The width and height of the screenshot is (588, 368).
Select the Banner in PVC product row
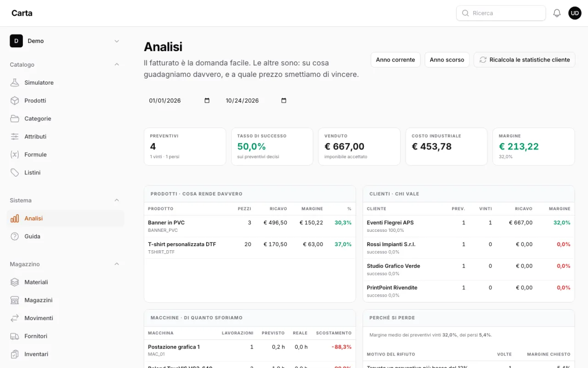click(250, 226)
